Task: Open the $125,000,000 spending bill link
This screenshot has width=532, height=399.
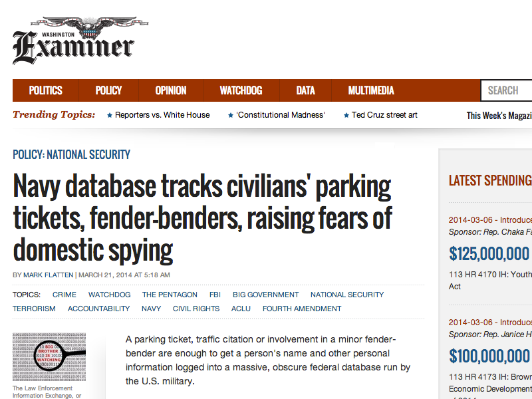Action: point(489,253)
